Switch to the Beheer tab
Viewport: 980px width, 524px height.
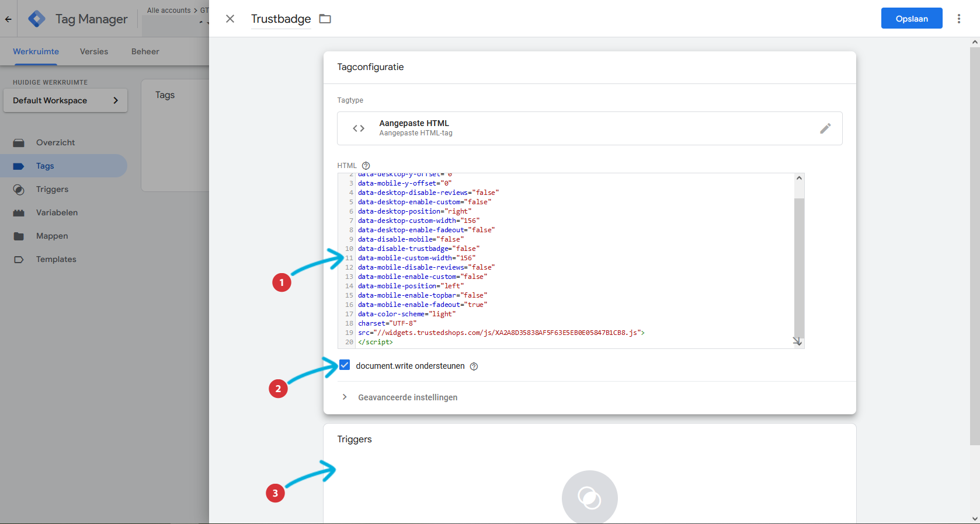point(145,51)
